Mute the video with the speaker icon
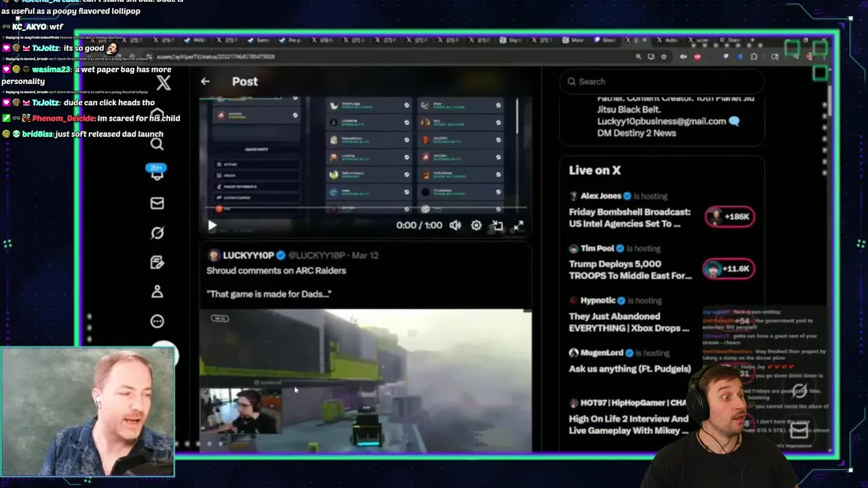 point(455,225)
